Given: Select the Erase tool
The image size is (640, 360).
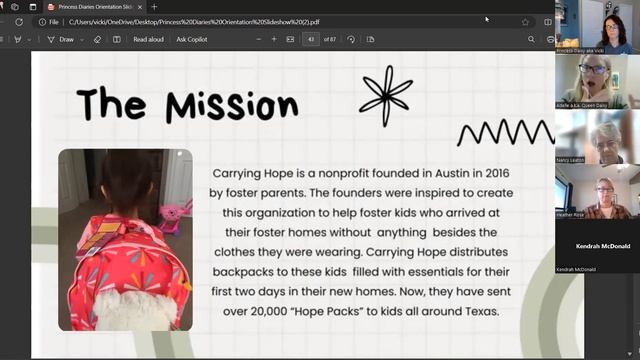Looking at the screenshot, I should pyautogui.click(x=97, y=39).
